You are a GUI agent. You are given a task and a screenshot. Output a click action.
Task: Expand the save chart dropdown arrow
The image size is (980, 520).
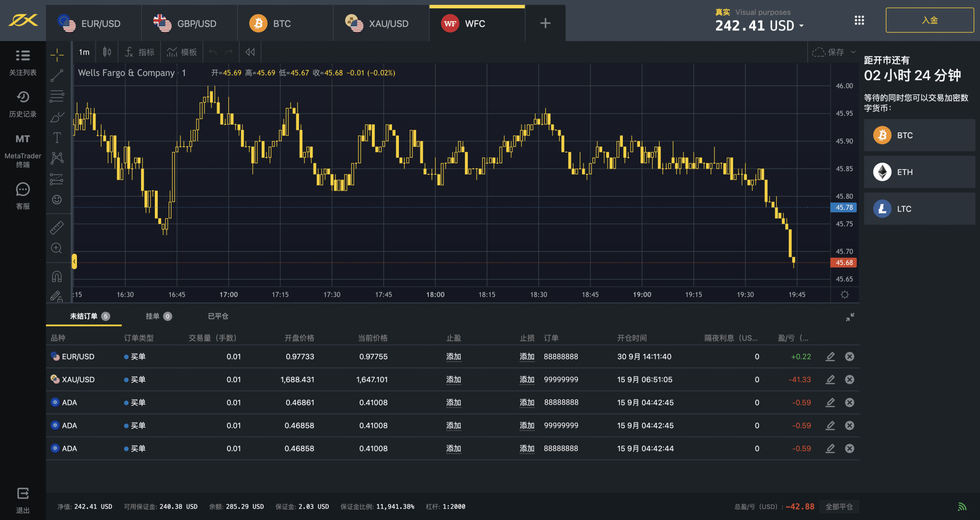[x=853, y=52]
